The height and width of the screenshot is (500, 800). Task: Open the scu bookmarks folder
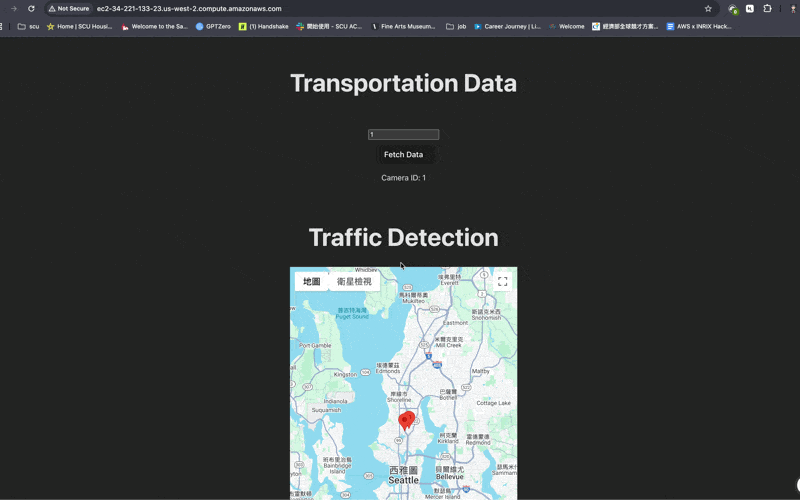pos(29,27)
